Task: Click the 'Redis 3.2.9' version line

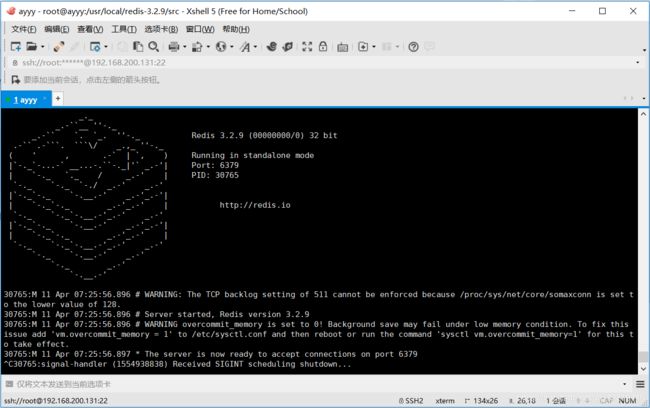Action: pyautogui.click(x=264, y=135)
